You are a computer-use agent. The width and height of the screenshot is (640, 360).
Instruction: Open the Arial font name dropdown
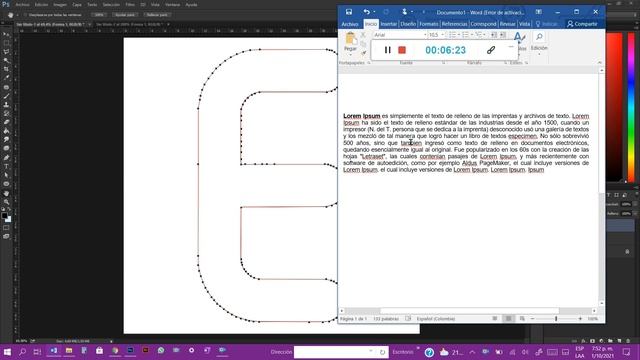tap(424, 35)
